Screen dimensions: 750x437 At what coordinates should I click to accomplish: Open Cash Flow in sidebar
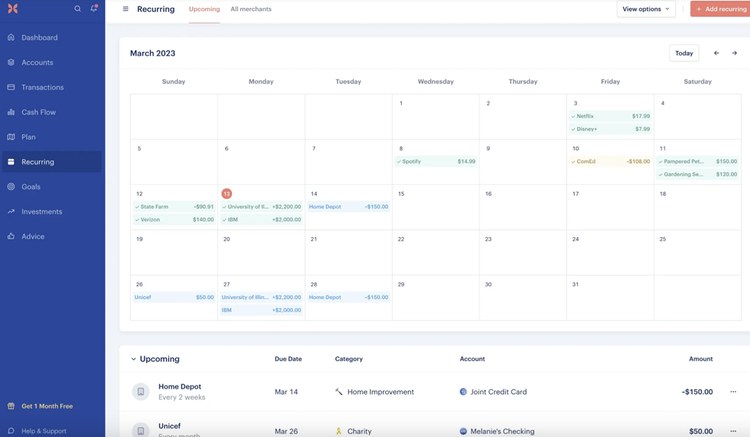[39, 112]
